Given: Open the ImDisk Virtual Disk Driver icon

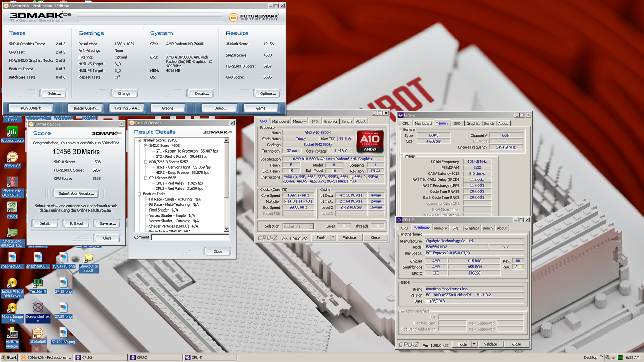Looking at the screenshot, I should [x=12, y=288].
